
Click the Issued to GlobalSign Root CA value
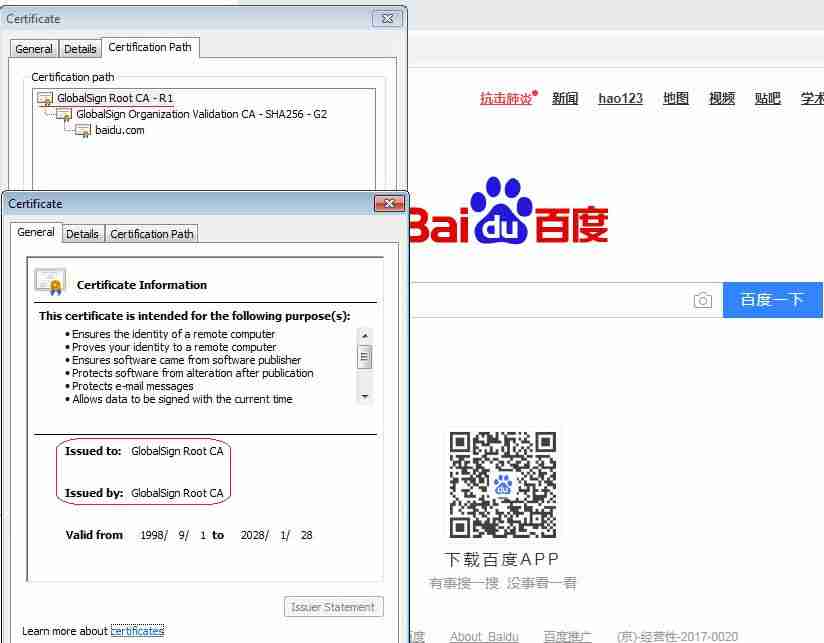pyautogui.click(x=177, y=451)
